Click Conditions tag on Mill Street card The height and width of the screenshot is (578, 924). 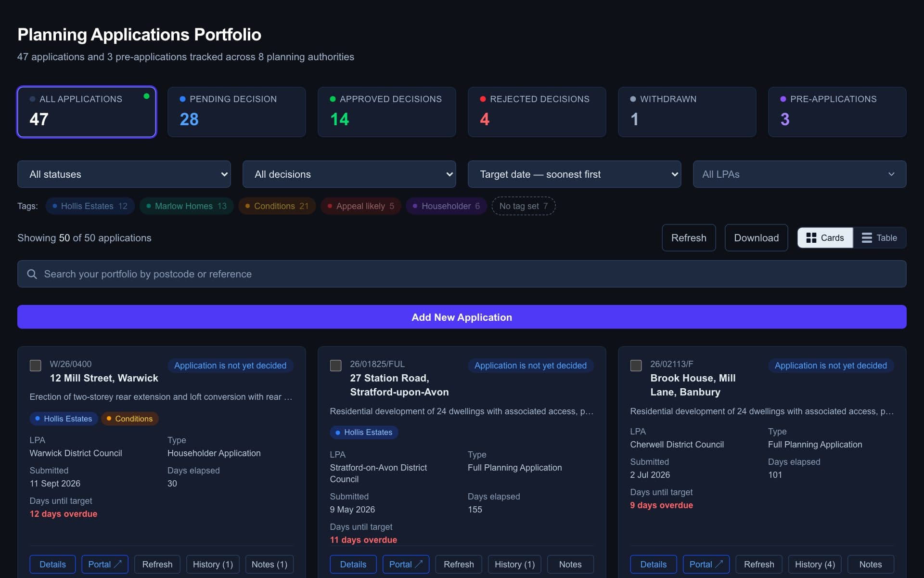point(129,419)
